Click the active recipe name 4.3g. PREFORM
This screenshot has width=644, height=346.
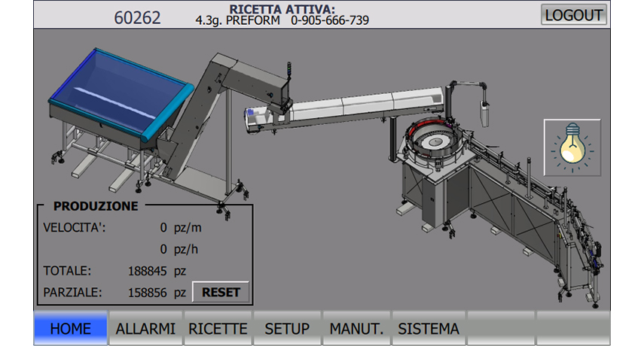point(237,20)
